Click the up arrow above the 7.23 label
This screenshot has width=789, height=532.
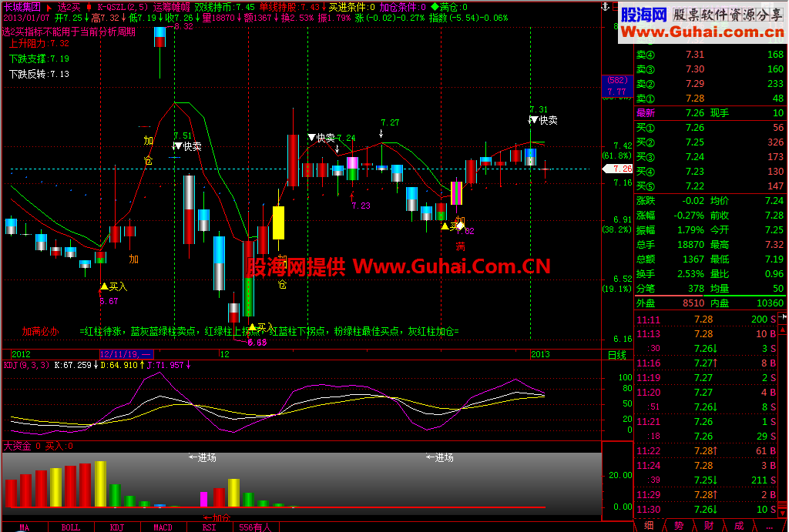pyautogui.click(x=351, y=196)
